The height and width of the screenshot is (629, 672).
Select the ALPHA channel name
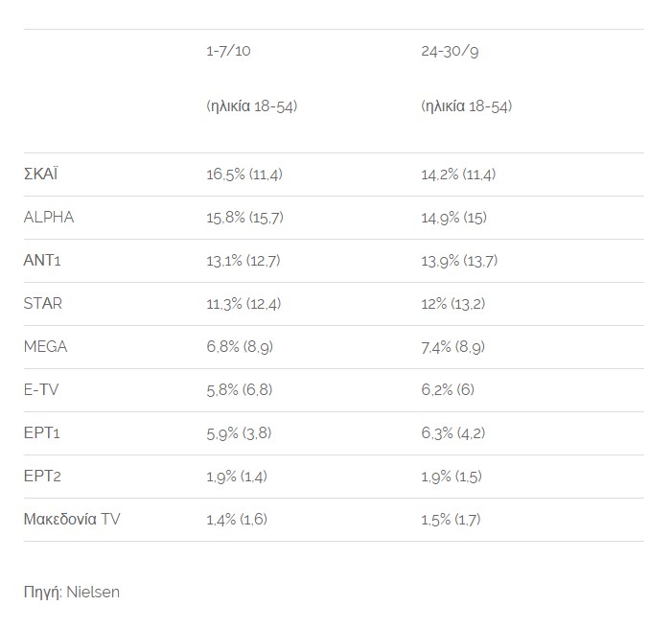pos(49,218)
